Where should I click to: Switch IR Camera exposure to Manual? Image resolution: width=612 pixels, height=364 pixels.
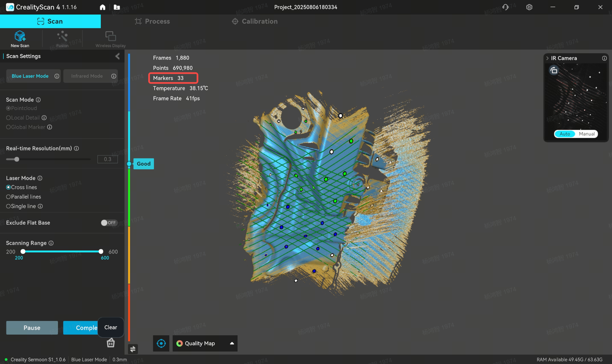coord(587,134)
